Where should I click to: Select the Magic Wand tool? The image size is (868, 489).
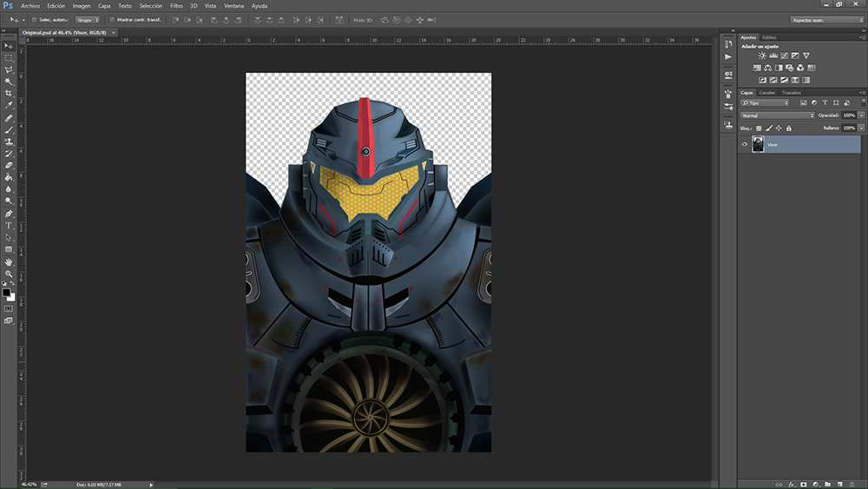click(9, 82)
